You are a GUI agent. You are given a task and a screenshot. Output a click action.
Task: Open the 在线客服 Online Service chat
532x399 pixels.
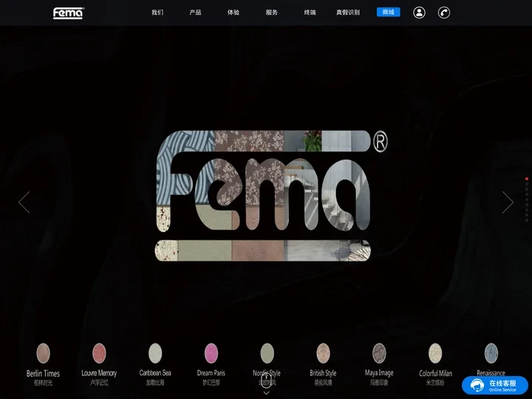(494, 386)
